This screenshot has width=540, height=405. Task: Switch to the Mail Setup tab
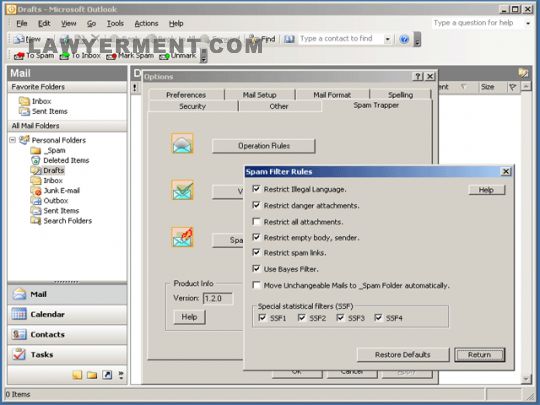(x=260, y=95)
